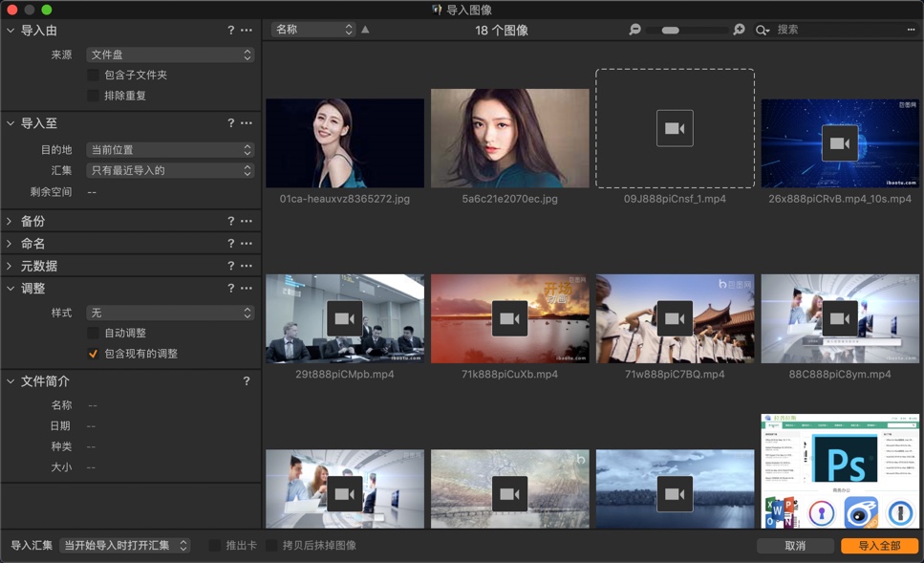The height and width of the screenshot is (563, 924).
Task: Open the 备份 section options ellipsis
Action: [247, 221]
